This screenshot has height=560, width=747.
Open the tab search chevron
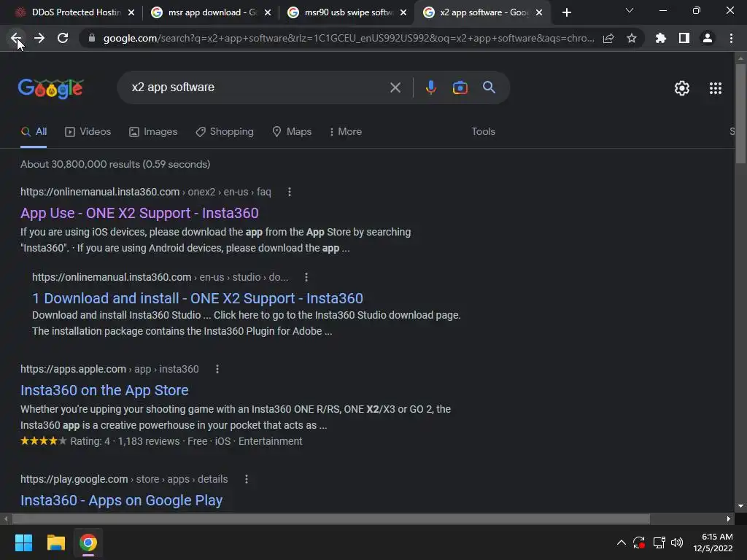pos(630,10)
